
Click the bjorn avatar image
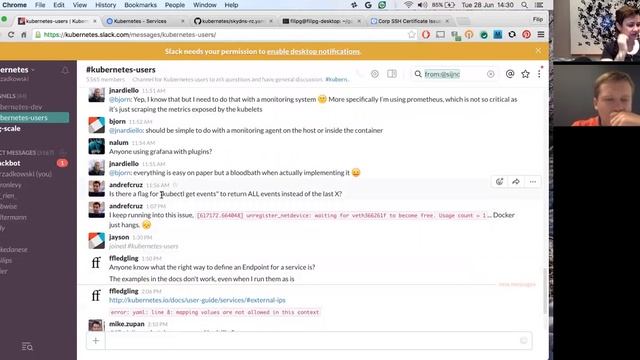pyautogui.click(x=96, y=125)
